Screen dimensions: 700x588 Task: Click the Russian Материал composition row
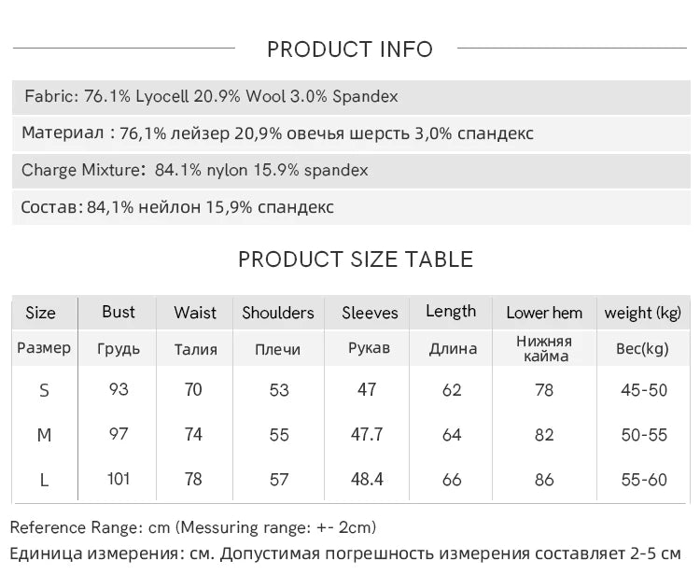point(351,133)
